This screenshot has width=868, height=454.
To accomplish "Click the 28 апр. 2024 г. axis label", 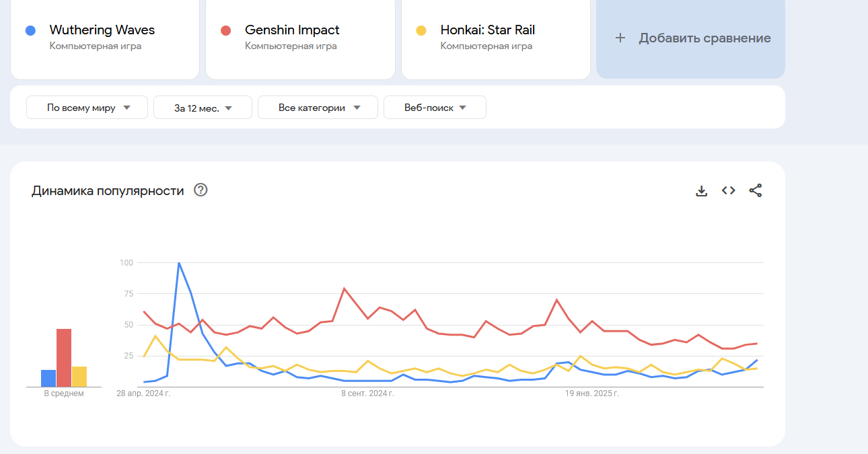I will click(143, 393).
